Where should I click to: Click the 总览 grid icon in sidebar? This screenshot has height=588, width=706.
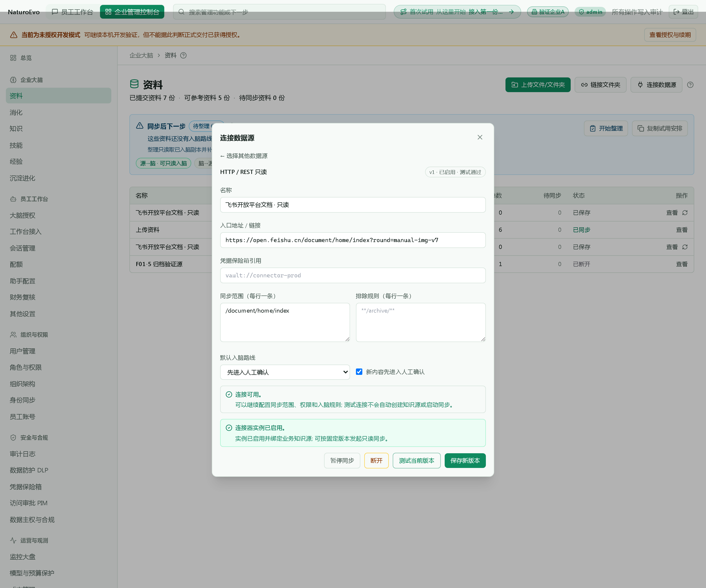click(13, 58)
